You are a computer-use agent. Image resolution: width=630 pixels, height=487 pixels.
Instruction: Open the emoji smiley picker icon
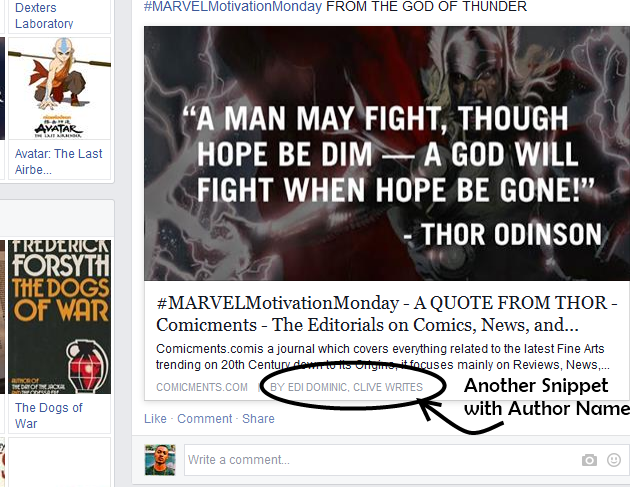[614, 460]
